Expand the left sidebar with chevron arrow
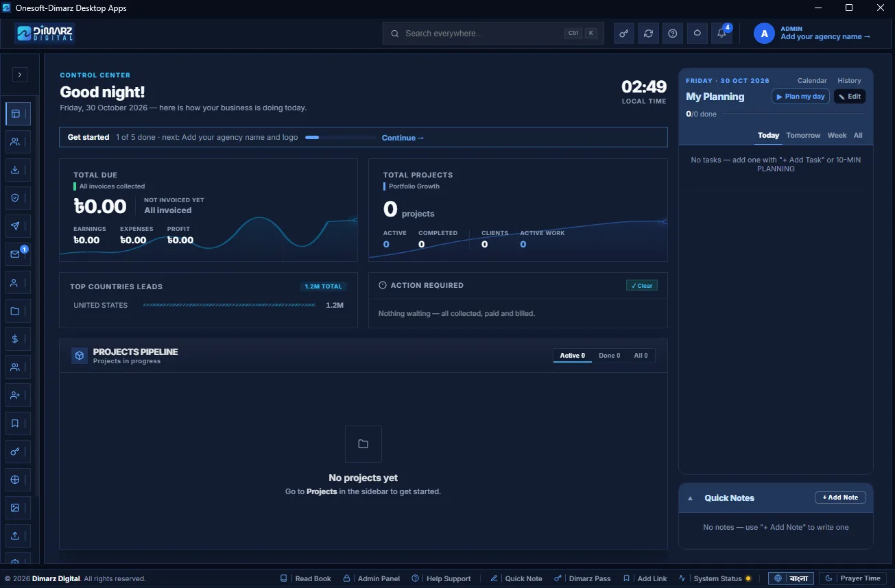Screen dimensions: 895x588 (x=20, y=74)
